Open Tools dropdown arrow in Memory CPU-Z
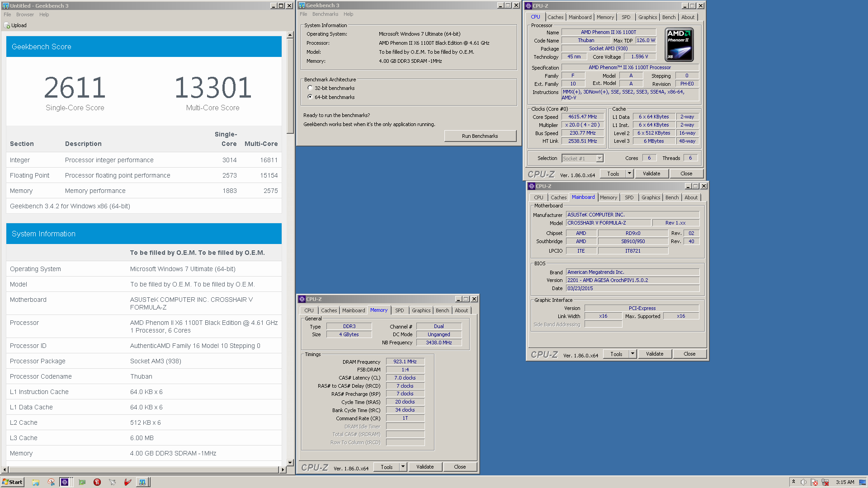Image resolution: width=868 pixels, height=488 pixels. click(x=402, y=467)
